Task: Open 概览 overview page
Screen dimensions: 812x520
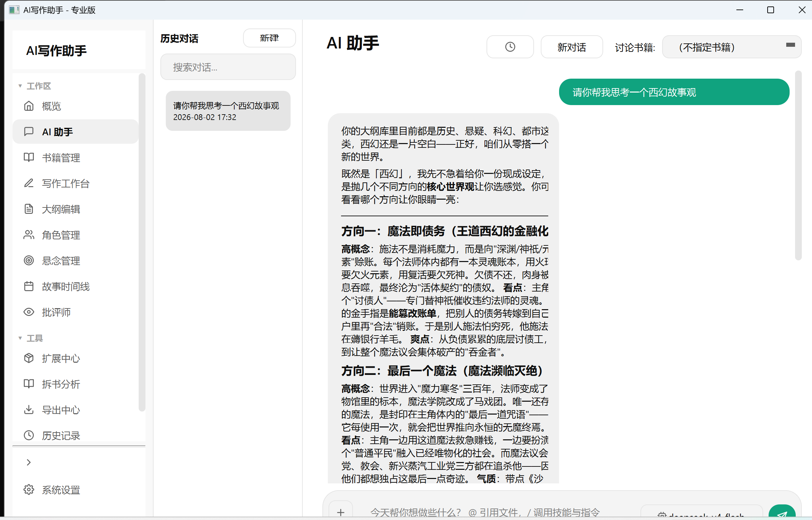Action: (x=75, y=106)
